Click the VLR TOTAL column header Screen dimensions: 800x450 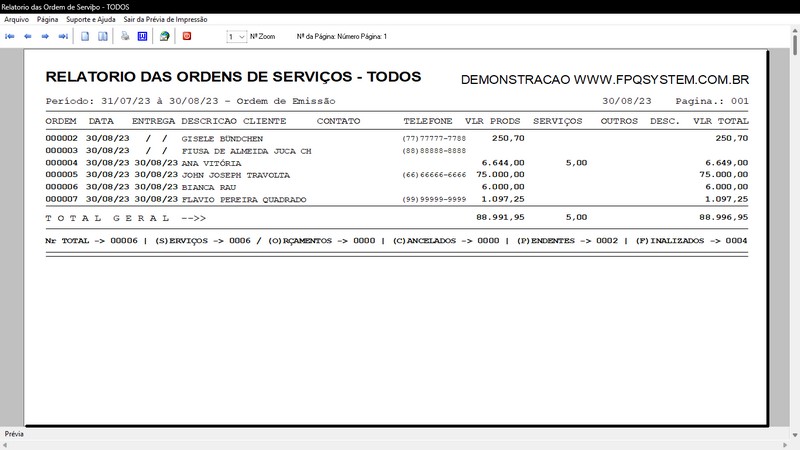(720, 121)
